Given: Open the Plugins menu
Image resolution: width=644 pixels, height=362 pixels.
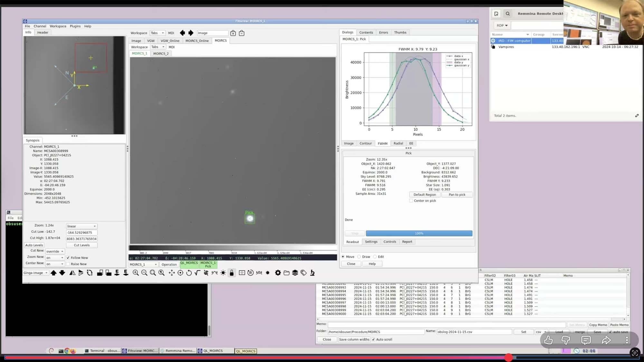Looking at the screenshot, I should click(x=75, y=26).
